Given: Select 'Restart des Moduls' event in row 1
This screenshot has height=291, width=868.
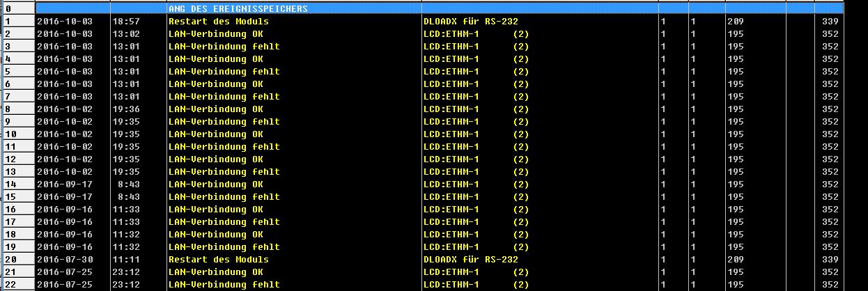Looking at the screenshot, I should [218, 22].
